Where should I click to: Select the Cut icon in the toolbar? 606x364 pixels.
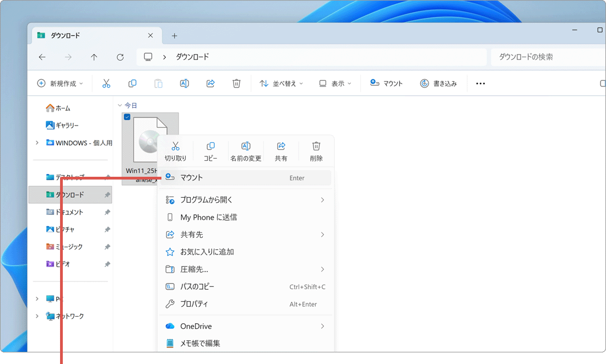pyautogui.click(x=106, y=83)
